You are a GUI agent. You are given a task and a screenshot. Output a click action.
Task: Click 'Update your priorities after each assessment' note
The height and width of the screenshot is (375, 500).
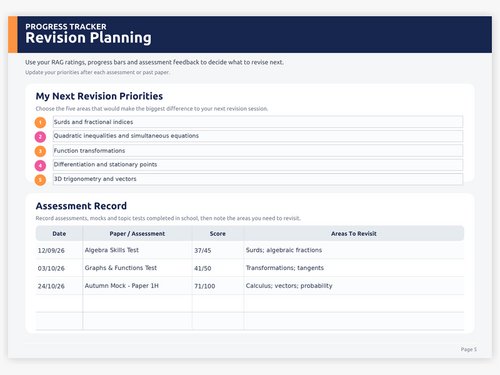(x=97, y=72)
